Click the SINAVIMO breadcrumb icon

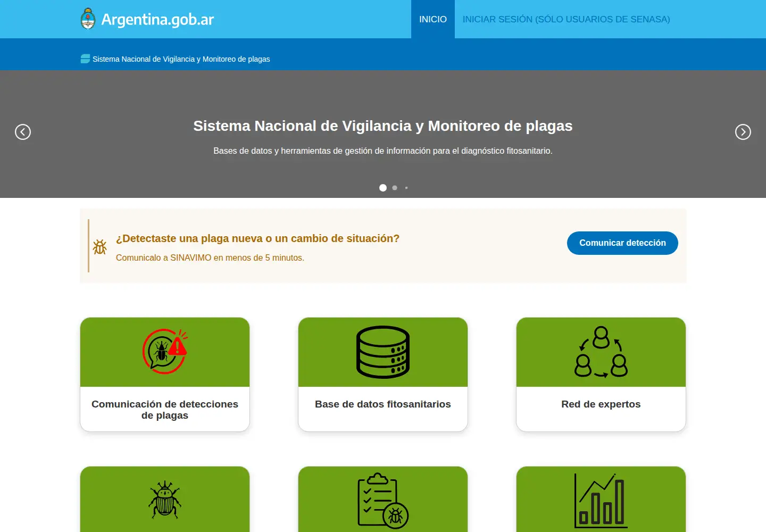pyautogui.click(x=85, y=59)
